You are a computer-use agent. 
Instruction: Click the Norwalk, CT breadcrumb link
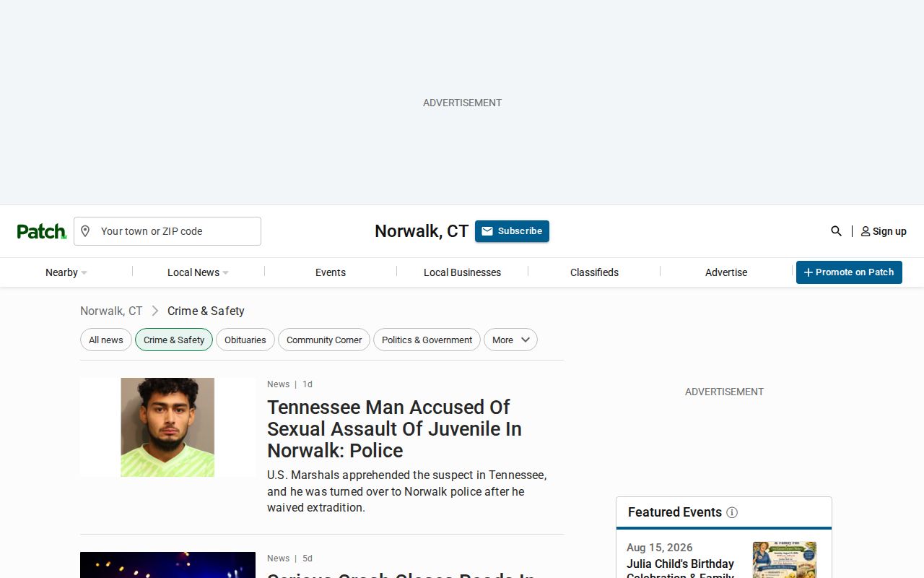coord(111,311)
